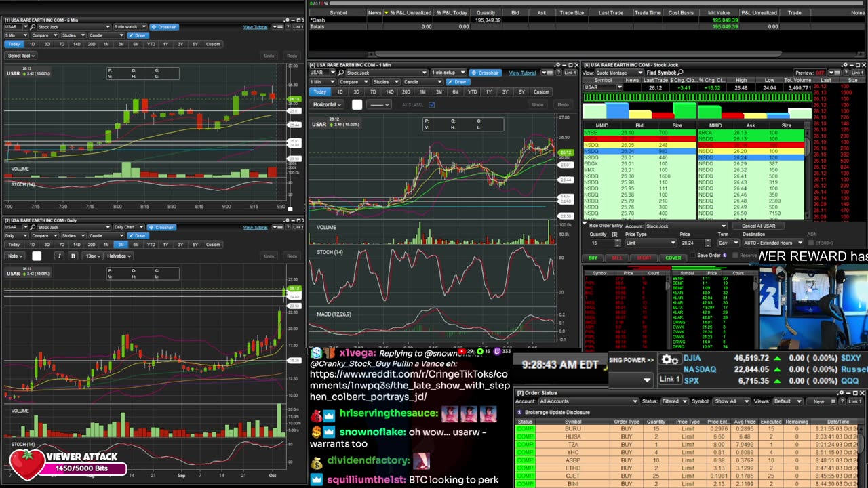The width and height of the screenshot is (868, 488).
Task: Open help question mark in 1 Min chart
Action: [x=559, y=73]
